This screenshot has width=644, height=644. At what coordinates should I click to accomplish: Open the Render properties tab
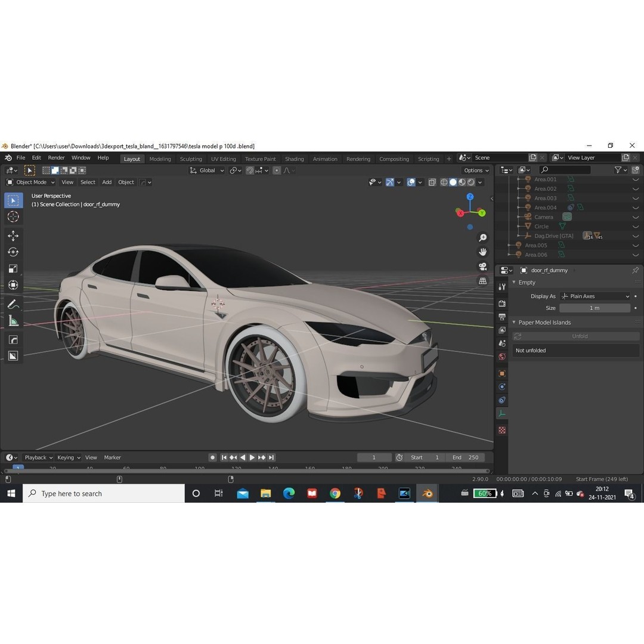[x=502, y=304]
